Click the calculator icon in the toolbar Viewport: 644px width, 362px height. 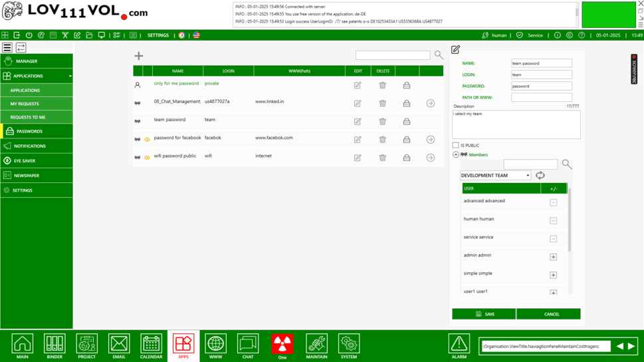click(x=53, y=35)
